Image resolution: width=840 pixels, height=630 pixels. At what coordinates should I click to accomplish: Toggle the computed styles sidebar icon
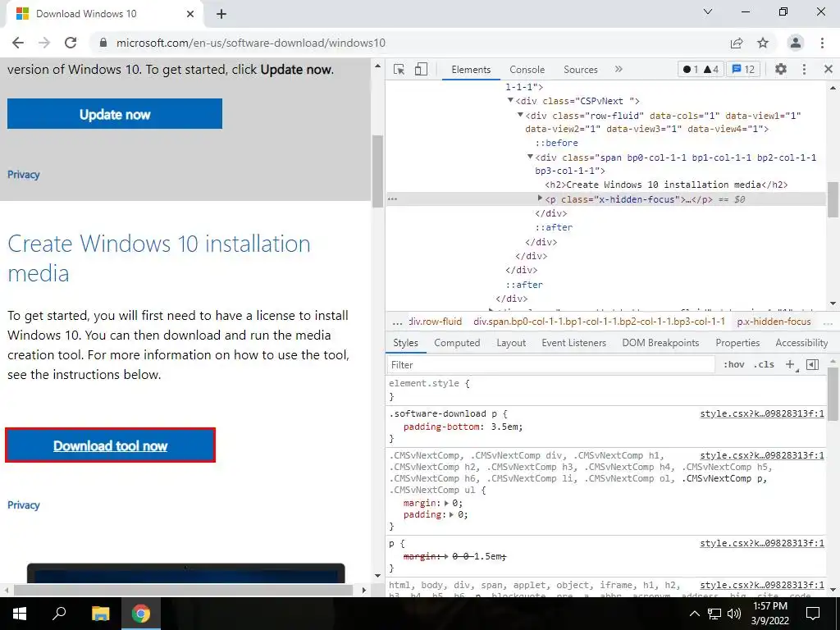[x=813, y=364]
